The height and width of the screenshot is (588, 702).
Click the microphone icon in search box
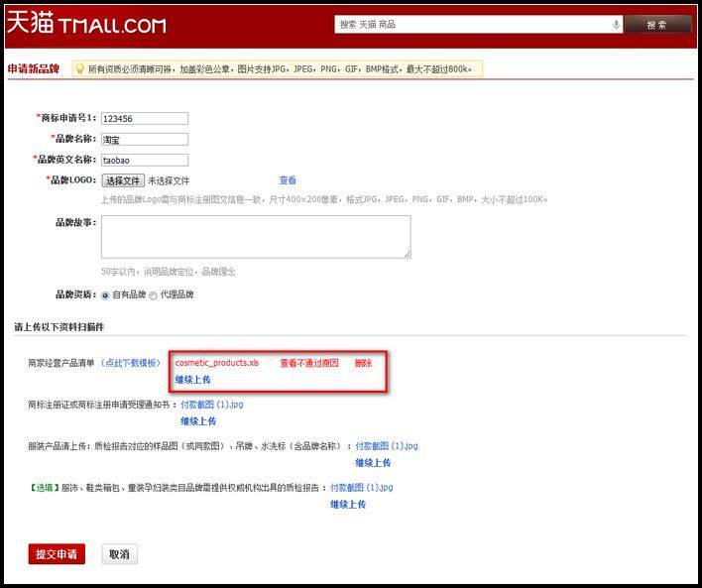point(616,25)
